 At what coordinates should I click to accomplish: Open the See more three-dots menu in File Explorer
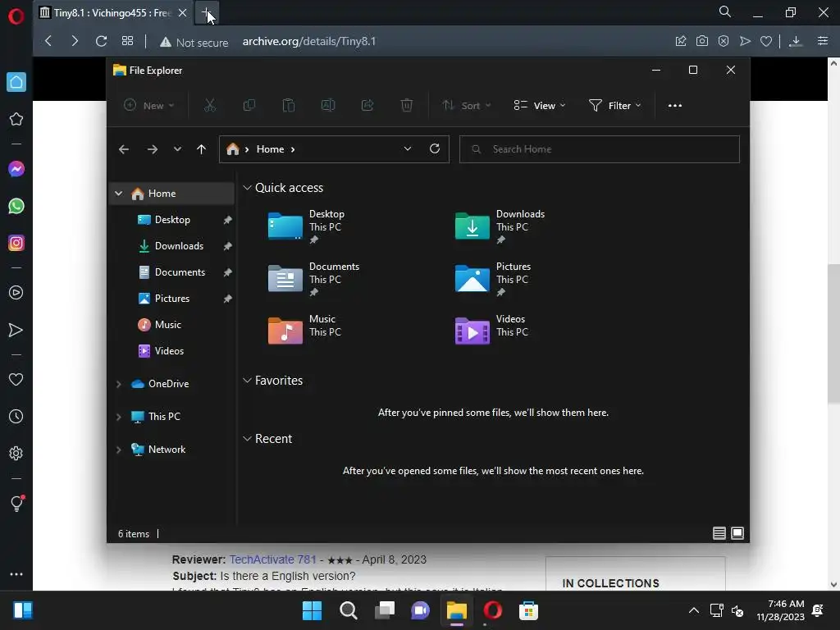675,106
